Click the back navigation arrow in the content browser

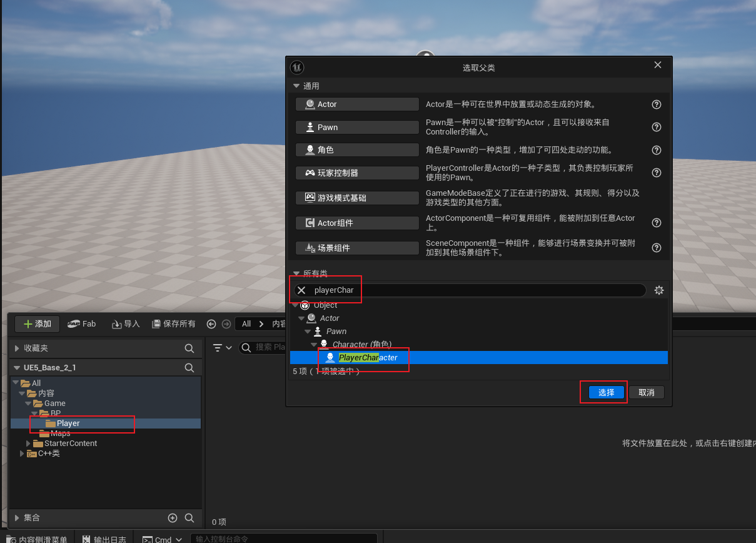tap(211, 324)
